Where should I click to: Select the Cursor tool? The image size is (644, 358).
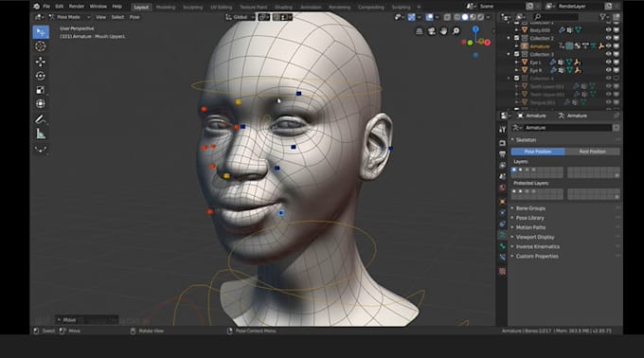tap(41, 46)
